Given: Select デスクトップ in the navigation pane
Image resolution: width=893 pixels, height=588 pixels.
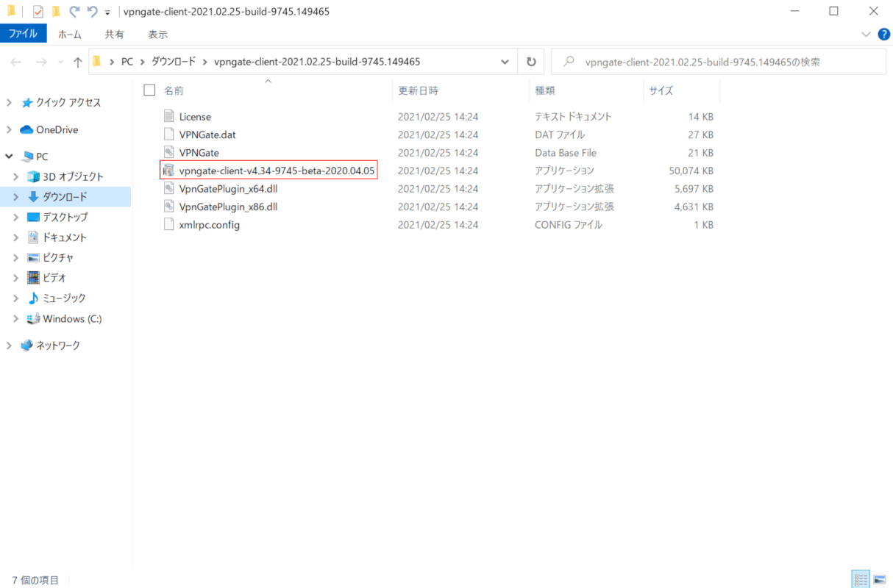Looking at the screenshot, I should [65, 217].
